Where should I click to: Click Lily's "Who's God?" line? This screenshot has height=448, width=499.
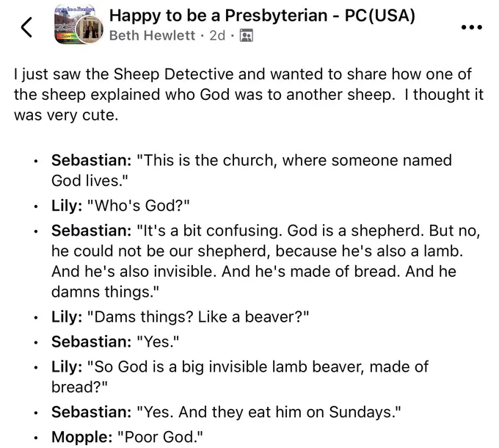coord(120,206)
